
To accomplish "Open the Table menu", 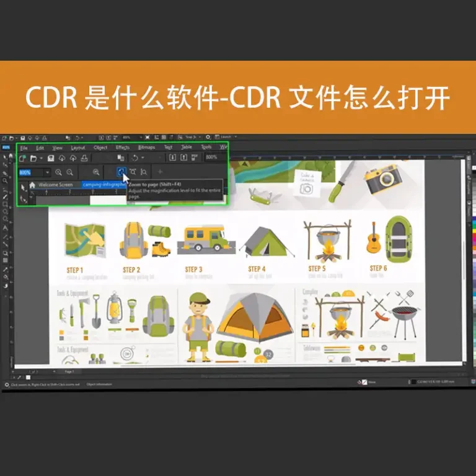I will pos(187,147).
